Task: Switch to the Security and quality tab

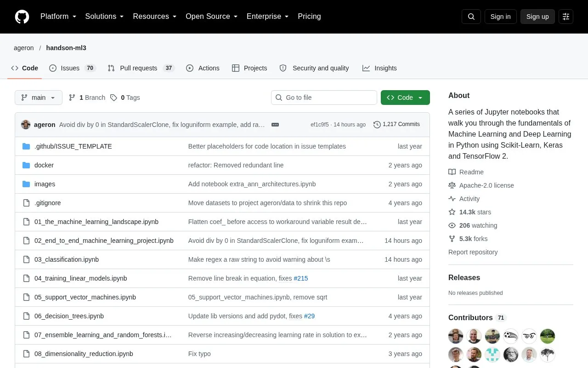Action: pyautogui.click(x=314, y=68)
